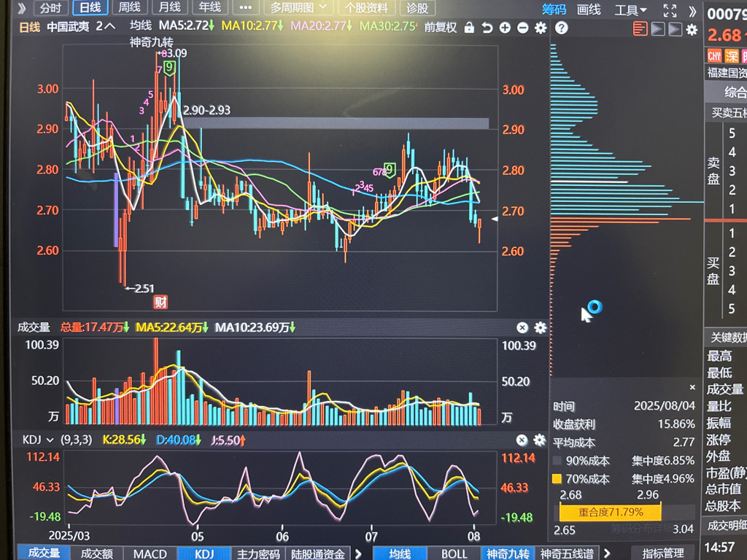Open main chart settings gear

[x=541, y=28]
